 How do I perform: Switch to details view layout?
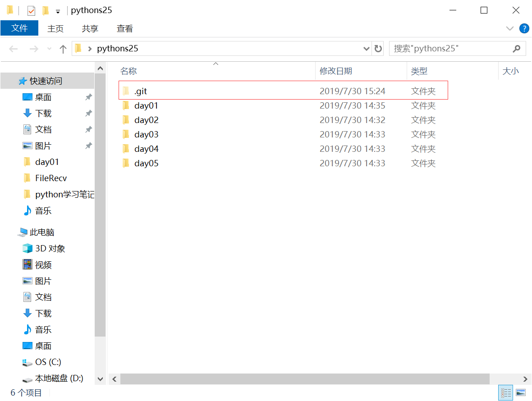coord(505,393)
